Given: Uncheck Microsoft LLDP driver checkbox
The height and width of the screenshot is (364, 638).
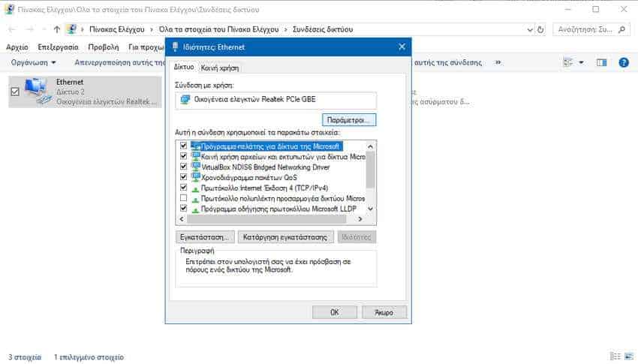Looking at the screenshot, I should (x=183, y=208).
